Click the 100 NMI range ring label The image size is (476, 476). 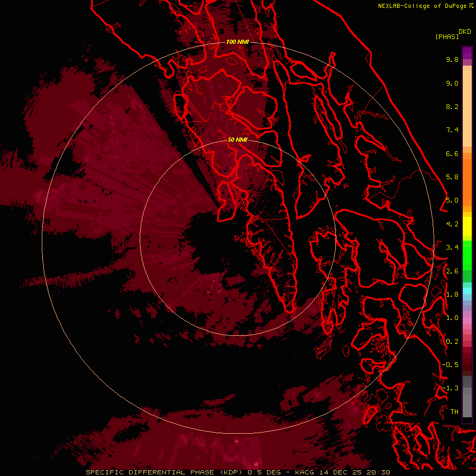pos(237,42)
